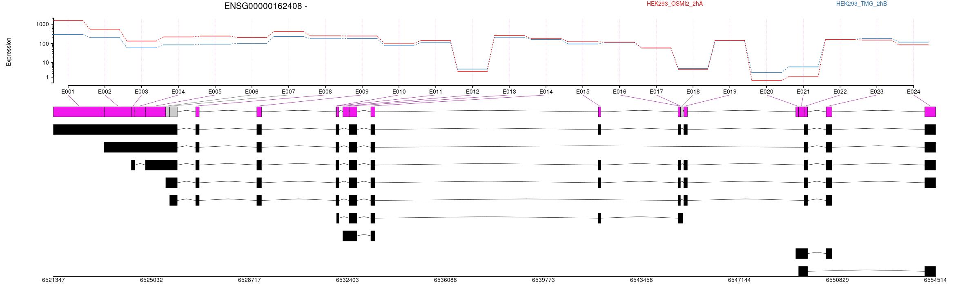Image resolution: width=980 pixels, height=286 pixels.
Task: Select exon label E016
Action: pyautogui.click(x=619, y=92)
